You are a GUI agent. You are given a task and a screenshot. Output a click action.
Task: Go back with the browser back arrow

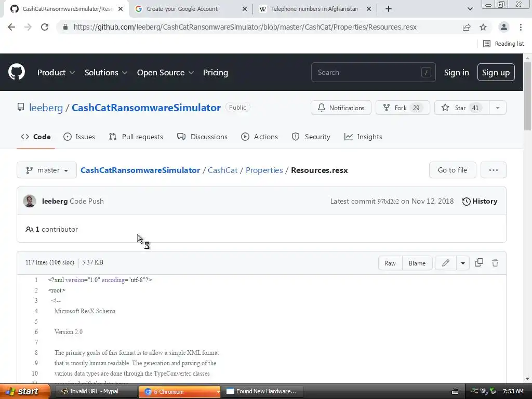click(x=11, y=27)
